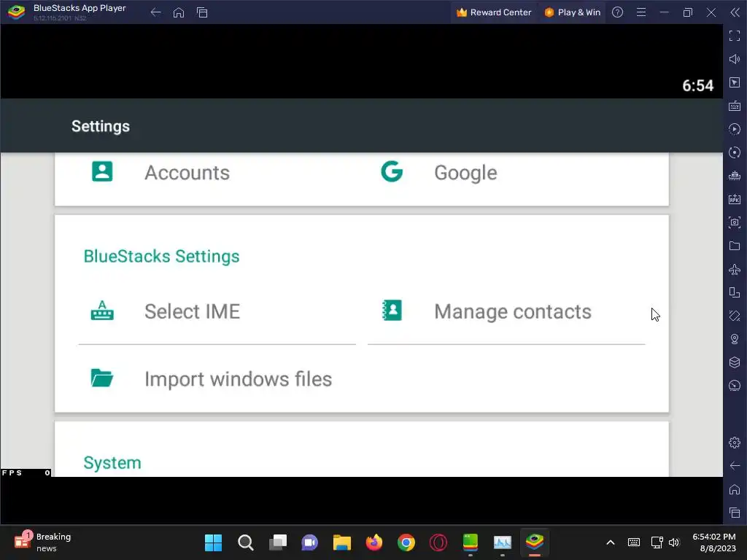747x560 pixels.
Task: Click the Windows Start button
Action: coord(214,542)
